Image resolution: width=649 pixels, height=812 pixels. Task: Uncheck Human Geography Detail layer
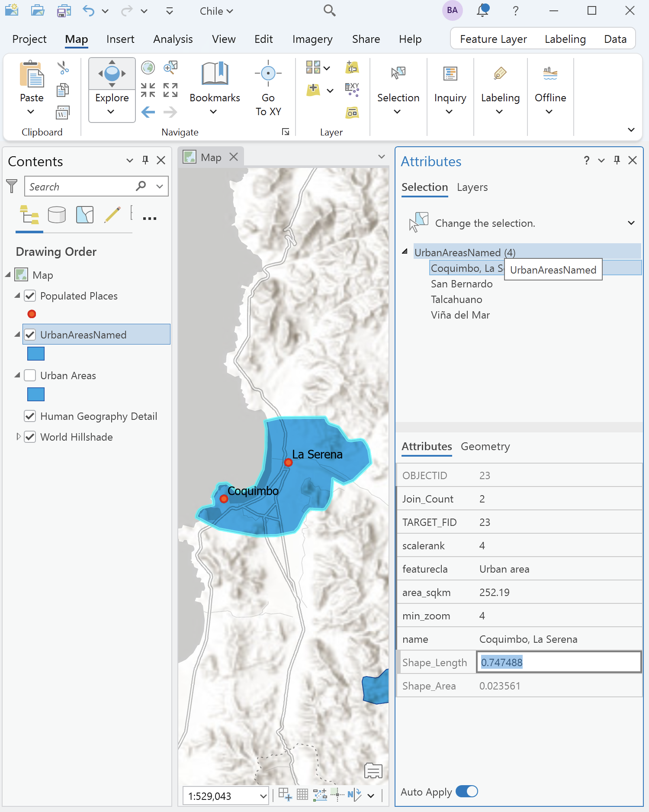click(x=30, y=416)
